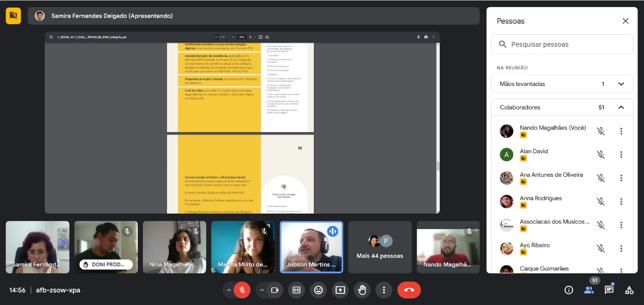Open the activities icon
The image size is (644, 305).
629,290
